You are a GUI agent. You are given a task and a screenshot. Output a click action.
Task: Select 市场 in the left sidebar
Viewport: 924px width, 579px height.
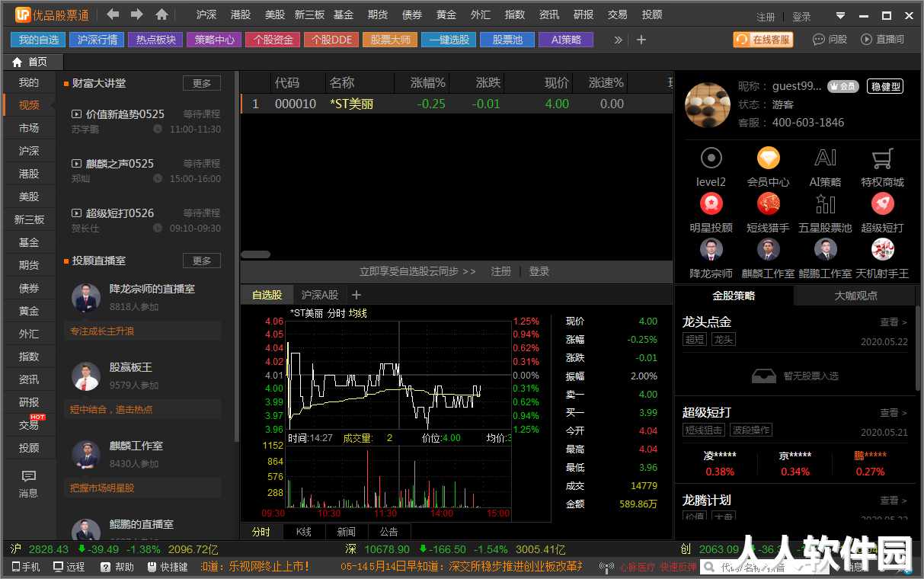coord(29,128)
